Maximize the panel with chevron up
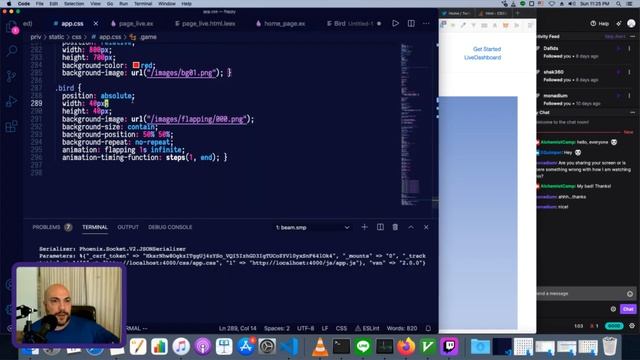 point(411,227)
